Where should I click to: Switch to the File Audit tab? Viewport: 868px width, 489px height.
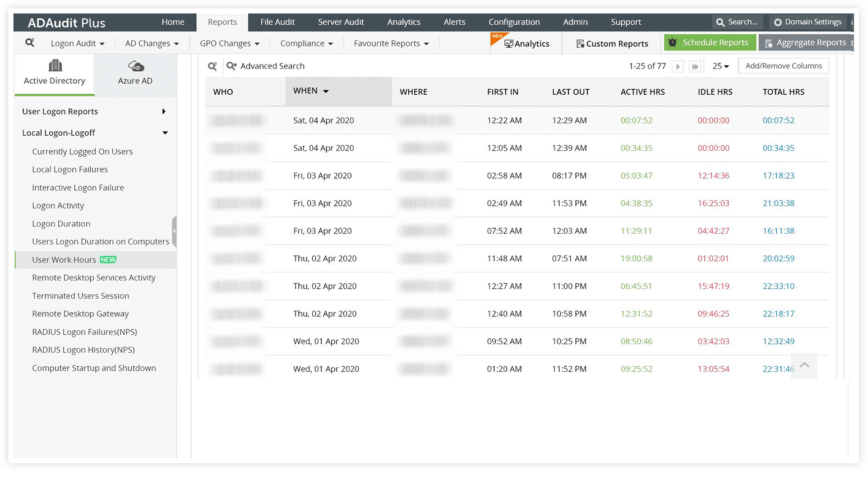(x=278, y=22)
